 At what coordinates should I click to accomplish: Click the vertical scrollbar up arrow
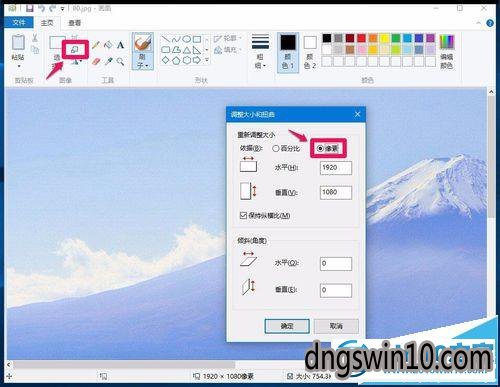click(x=491, y=92)
